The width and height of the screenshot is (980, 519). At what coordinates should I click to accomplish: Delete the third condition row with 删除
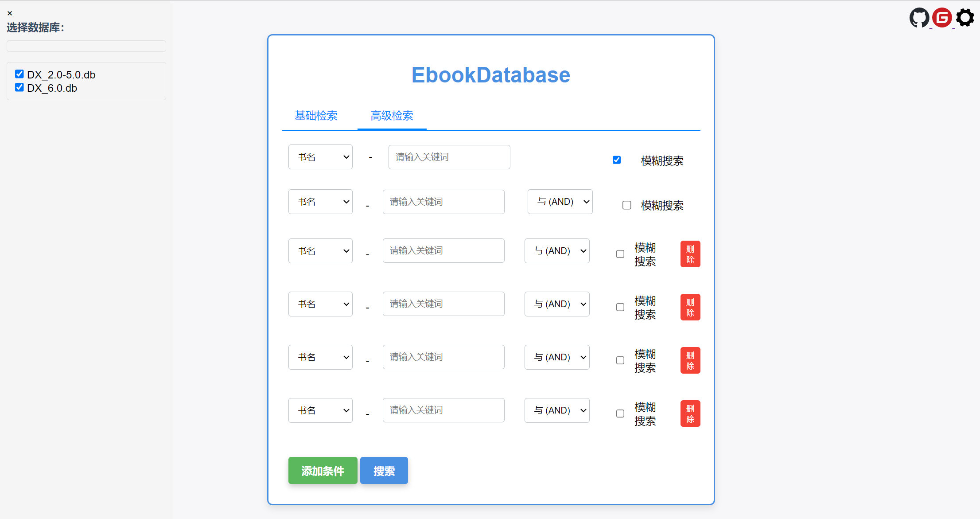690,254
